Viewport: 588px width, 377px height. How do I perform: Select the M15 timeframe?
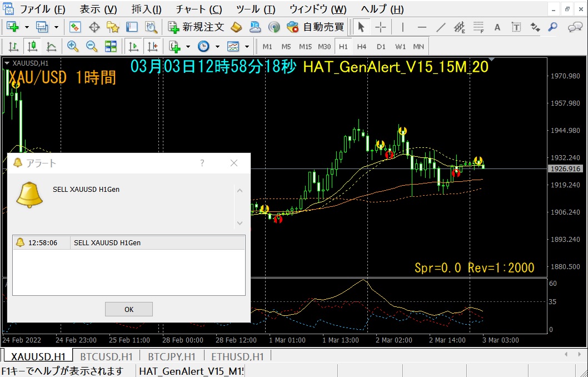point(305,47)
